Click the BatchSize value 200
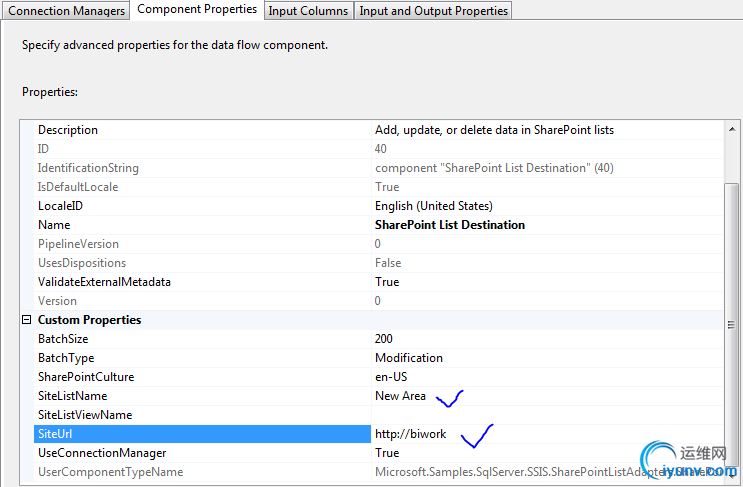This screenshot has width=743, height=487. pyautogui.click(x=385, y=339)
